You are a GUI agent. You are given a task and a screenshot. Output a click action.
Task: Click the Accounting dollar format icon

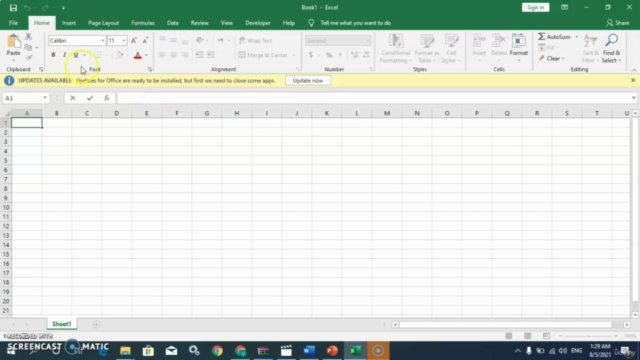coord(311,55)
